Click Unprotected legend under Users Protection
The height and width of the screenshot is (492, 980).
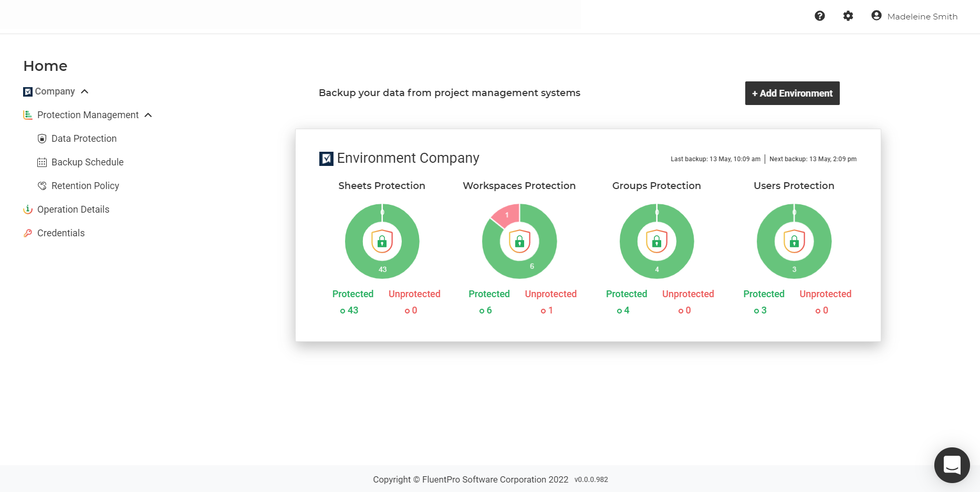pyautogui.click(x=826, y=294)
